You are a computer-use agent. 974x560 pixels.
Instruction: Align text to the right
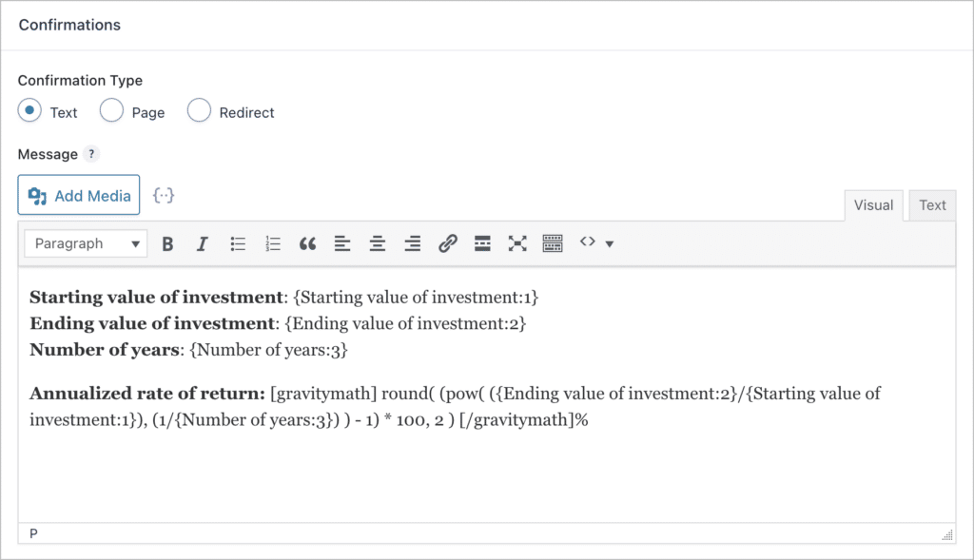coord(413,244)
